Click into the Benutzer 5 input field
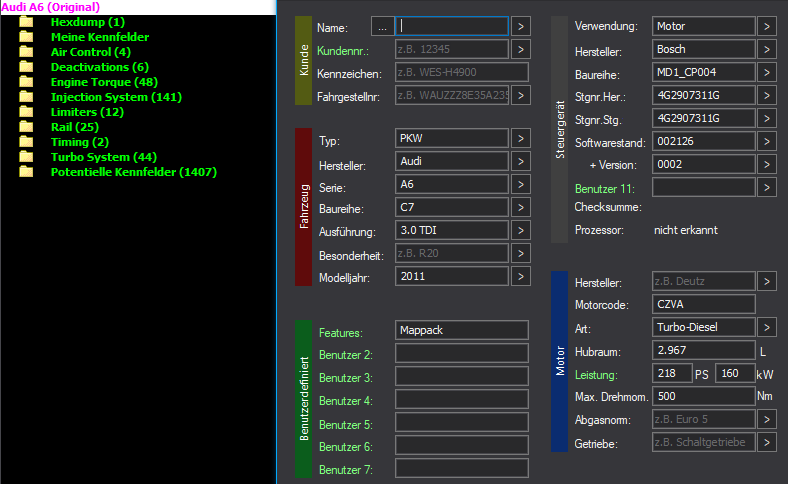Screen dimensions: 788x484 [x=462, y=422]
